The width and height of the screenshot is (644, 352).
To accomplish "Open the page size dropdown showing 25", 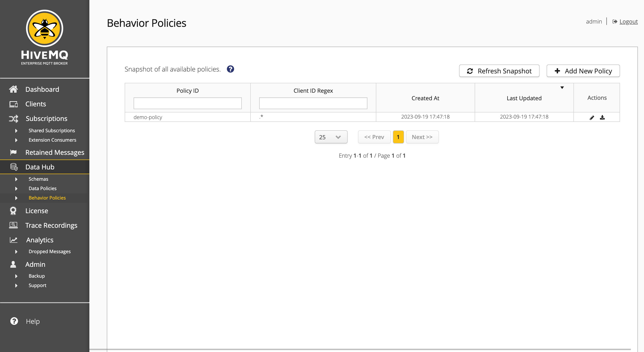I will coord(331,137).
